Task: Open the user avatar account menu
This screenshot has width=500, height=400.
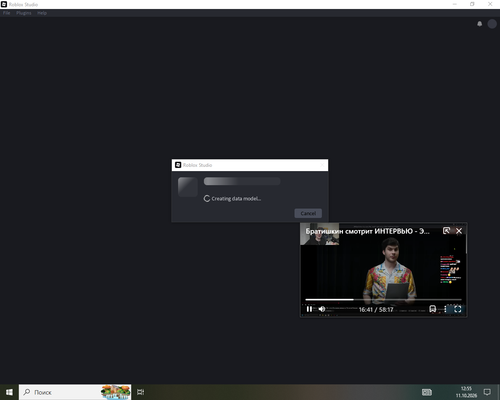Action: (492, 24)
